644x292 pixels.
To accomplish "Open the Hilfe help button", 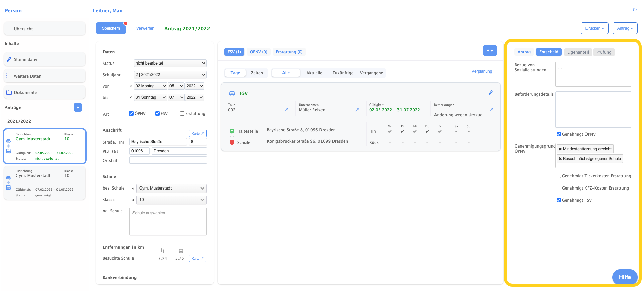I will tap(624, 277).
